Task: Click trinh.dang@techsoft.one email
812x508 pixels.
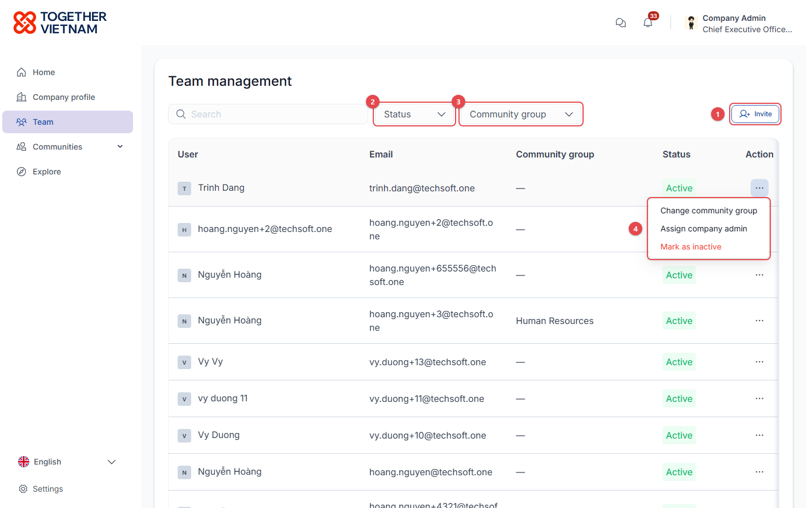Action: (x=422, y=188)
